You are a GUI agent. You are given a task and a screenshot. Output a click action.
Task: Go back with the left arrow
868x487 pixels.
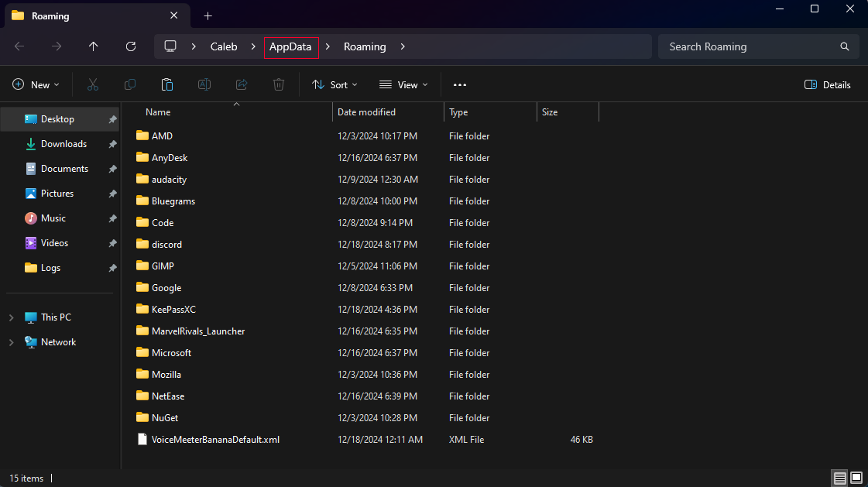coord(19,46)
